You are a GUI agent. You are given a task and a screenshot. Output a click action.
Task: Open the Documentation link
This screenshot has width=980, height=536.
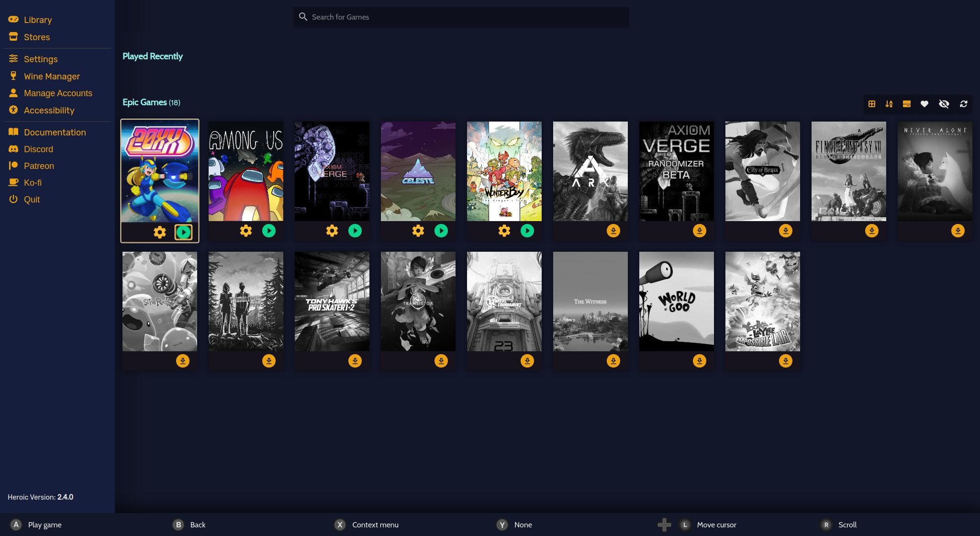pyautogui.click(x=47, y=132)
